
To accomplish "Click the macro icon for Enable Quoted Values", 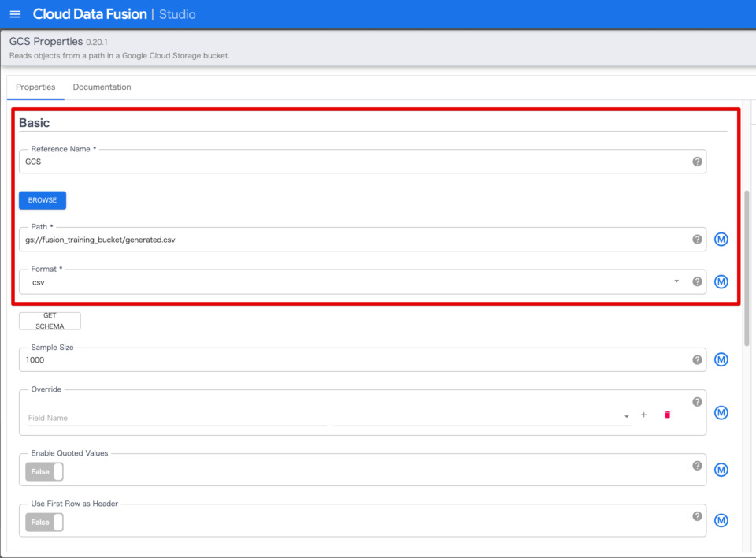I will [721, 470].
